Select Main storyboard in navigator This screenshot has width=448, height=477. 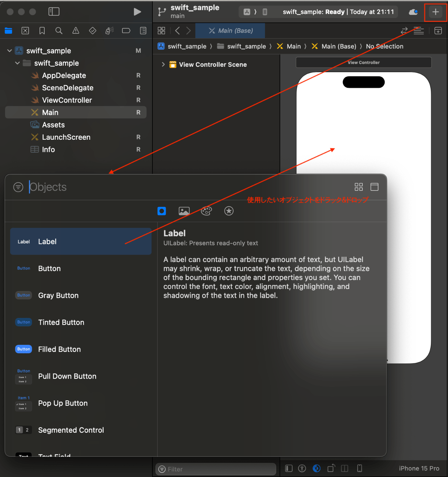pyautogui.click(x=76, y=112)
